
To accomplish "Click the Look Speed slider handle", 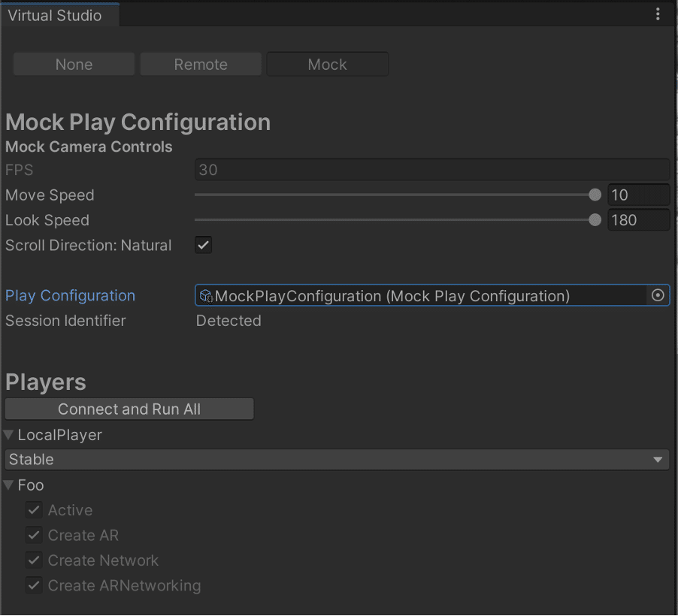I will 595,220.
